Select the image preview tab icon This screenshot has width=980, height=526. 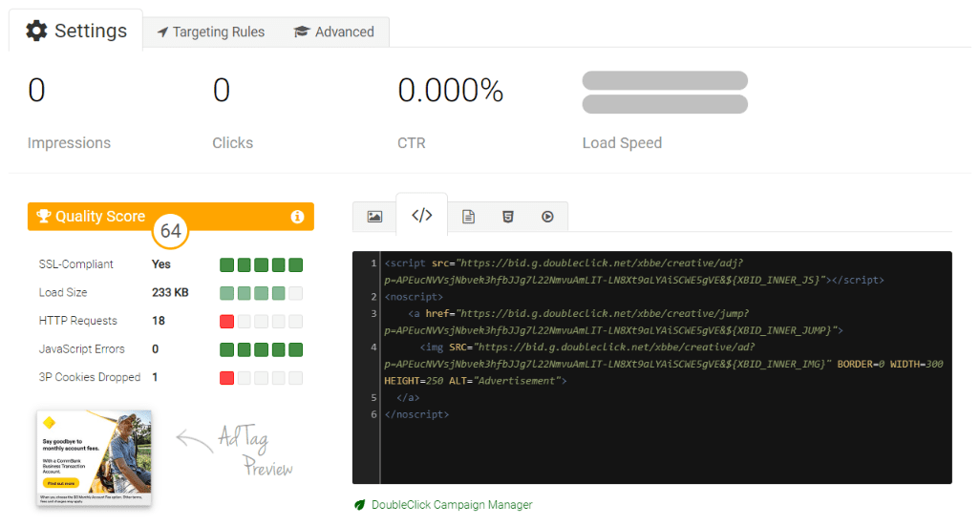374,217
